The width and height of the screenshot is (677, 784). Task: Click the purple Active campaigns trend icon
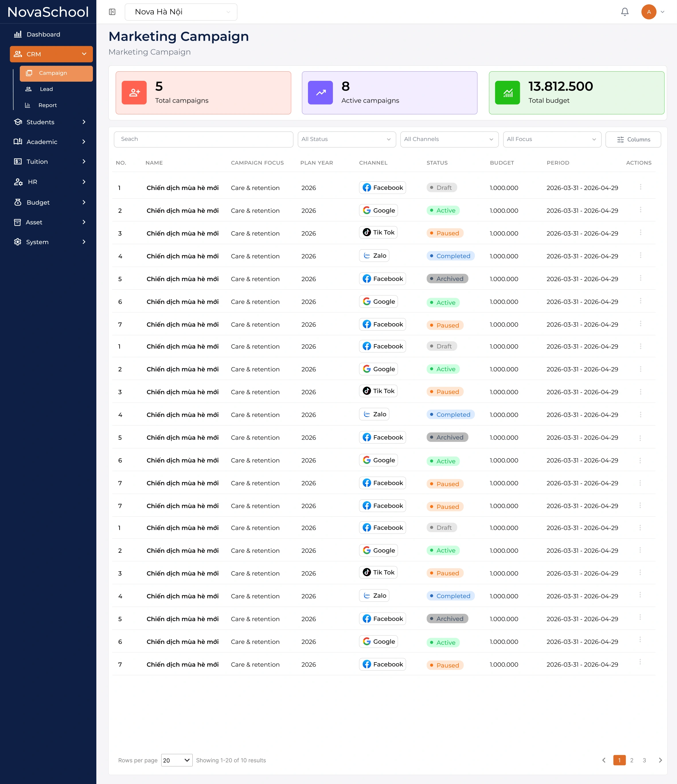320,93
